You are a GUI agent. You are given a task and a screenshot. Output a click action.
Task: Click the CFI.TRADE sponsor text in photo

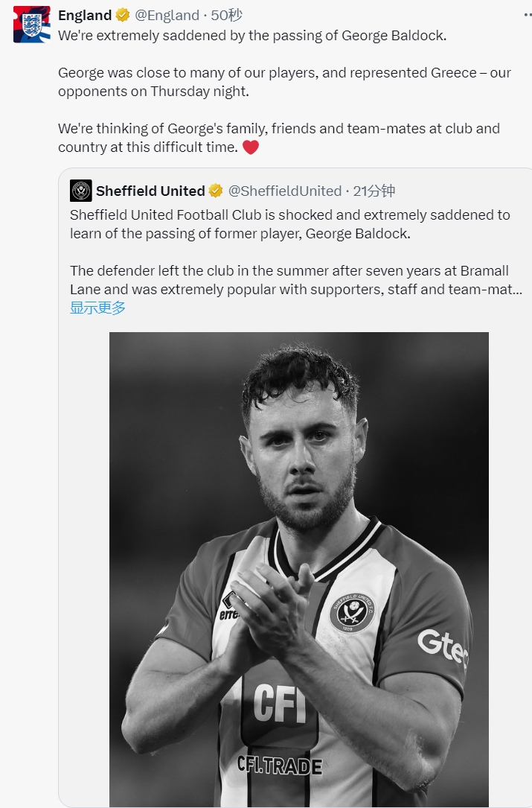pyautogui.click(x=279, y=765)
